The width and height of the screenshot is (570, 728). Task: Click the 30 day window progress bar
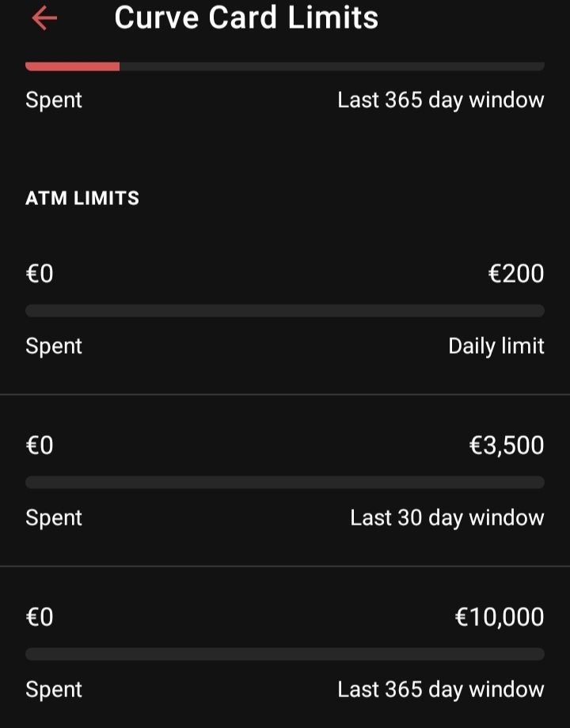point(285,483)
